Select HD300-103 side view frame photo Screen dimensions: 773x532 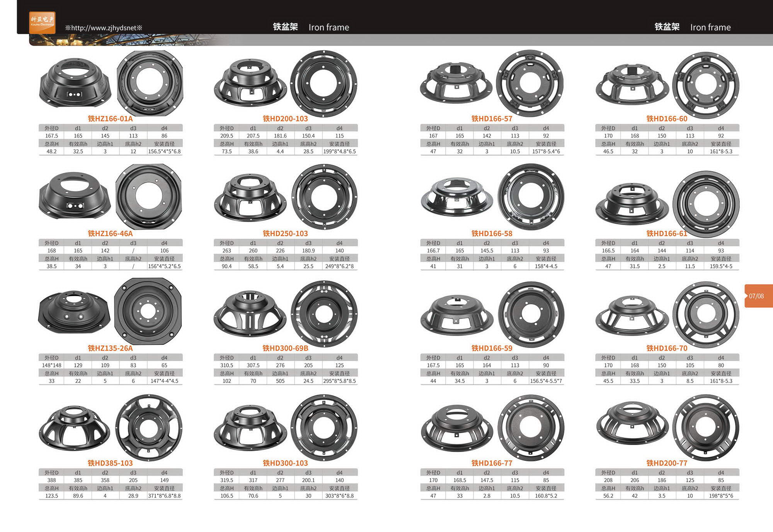(250, 428)
